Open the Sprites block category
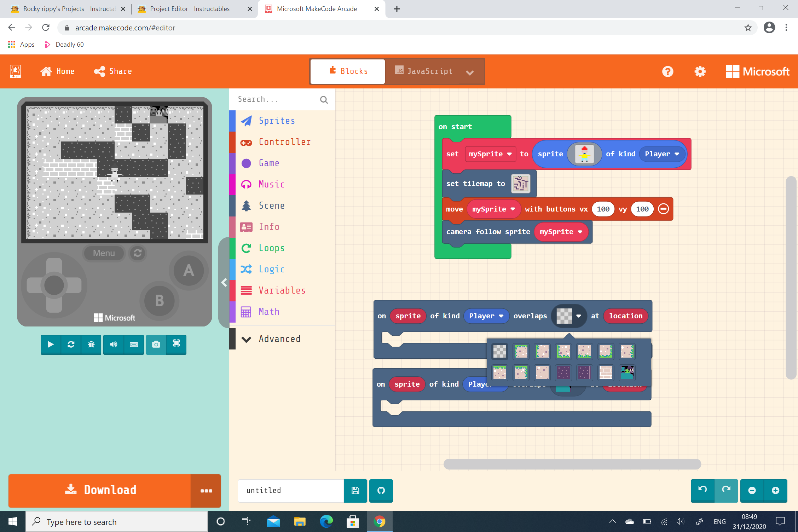Screen dimensions: 798x532 [x=277, y=121]
